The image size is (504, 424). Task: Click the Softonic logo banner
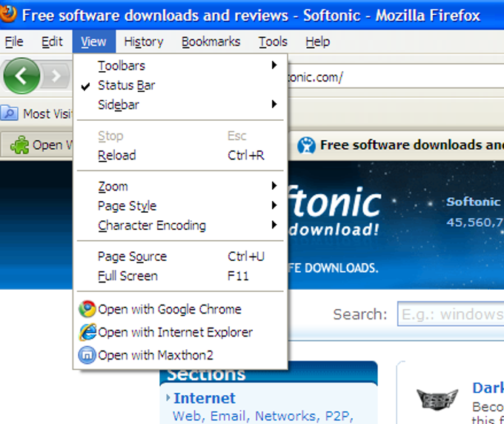click(334, 211)
